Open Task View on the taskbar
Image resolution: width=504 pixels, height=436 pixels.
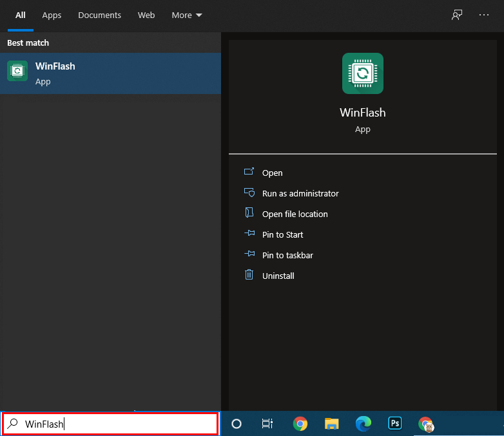click(267, 424)
